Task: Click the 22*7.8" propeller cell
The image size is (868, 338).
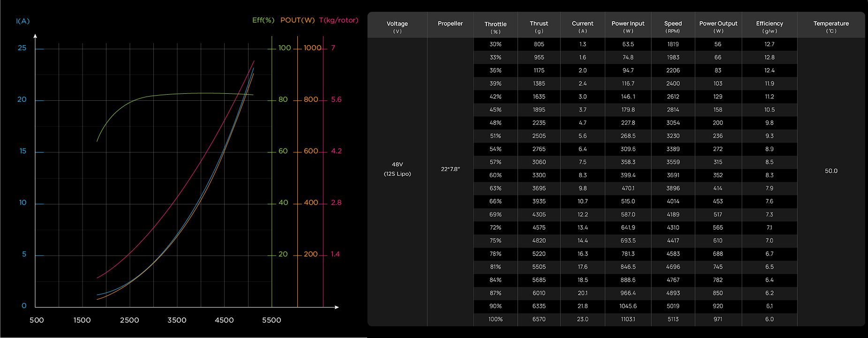Action: (450, 169)
